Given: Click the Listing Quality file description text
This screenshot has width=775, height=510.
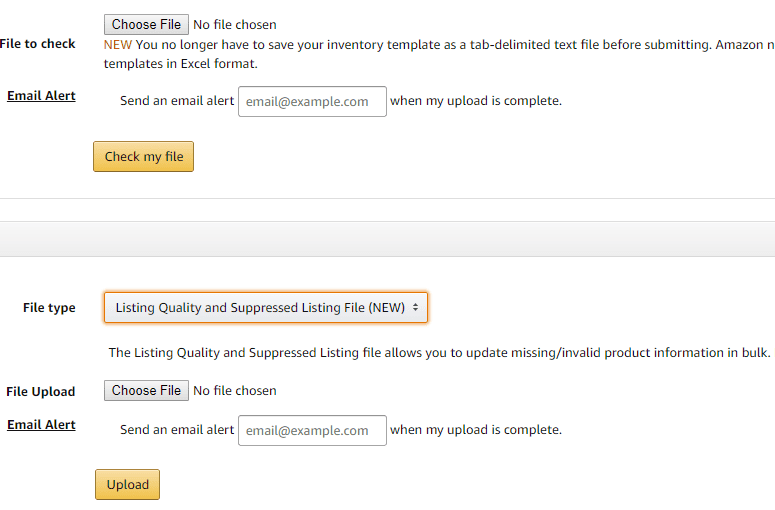Looking at the screenshot, I should tap(439, 353).
